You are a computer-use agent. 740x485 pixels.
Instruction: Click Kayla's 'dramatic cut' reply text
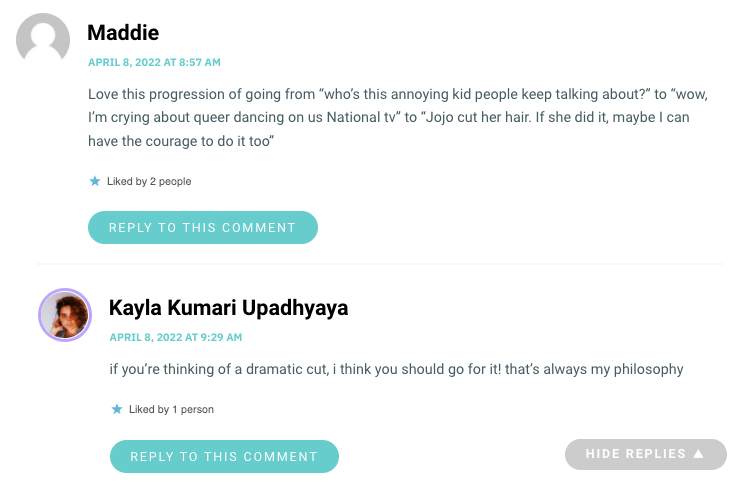(396, 369)
